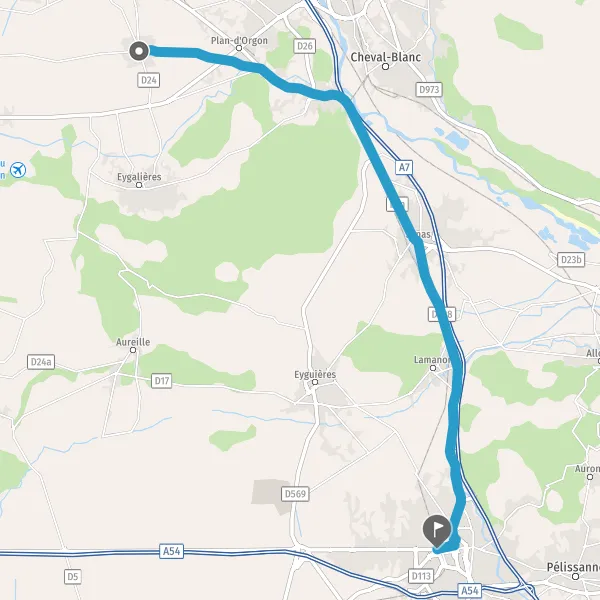The image size is (600, 600).
Task: Select the Lamanon town label
Action: [432, 360]
